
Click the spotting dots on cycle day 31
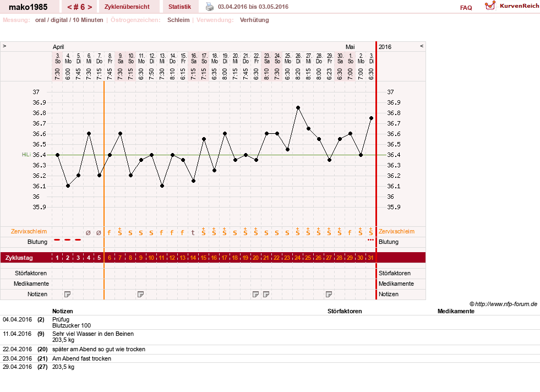(x=370, y=239)
